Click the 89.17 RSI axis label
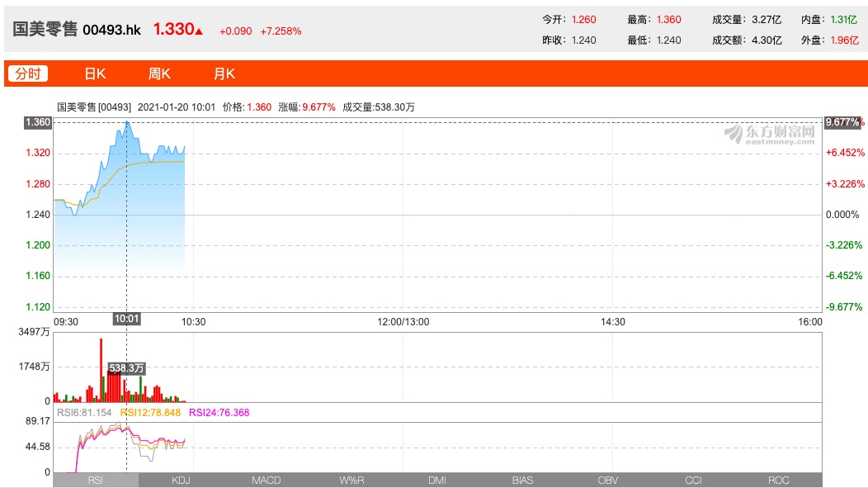 38,421
